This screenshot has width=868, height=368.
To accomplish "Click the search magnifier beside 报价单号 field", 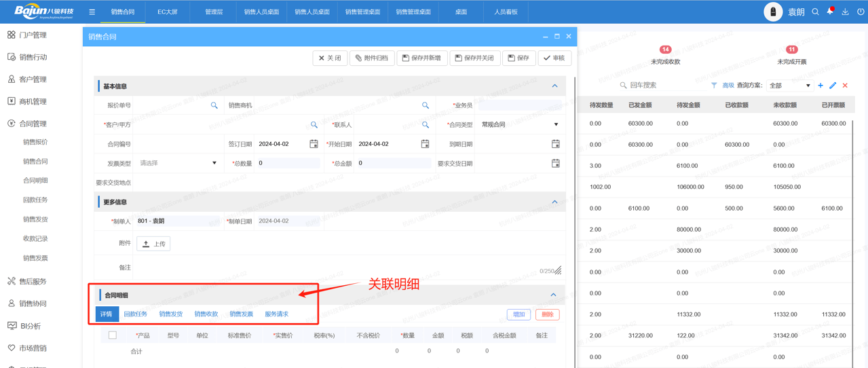I will pyautogui.click(x=214, y=106).
